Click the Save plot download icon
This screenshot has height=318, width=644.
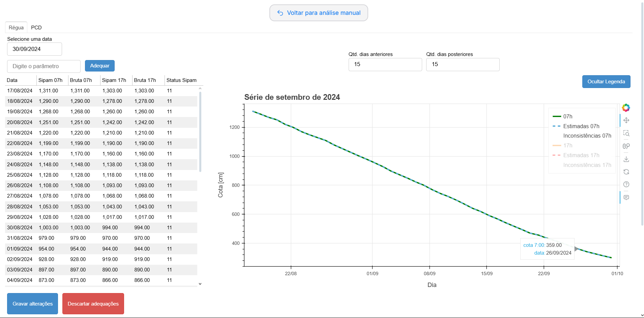click(x=626, y=159)
